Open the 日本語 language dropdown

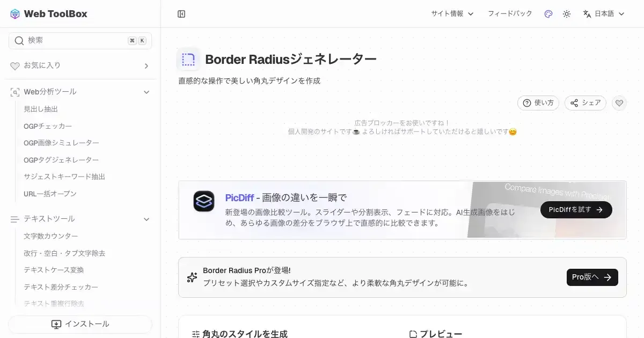[604, 14]
